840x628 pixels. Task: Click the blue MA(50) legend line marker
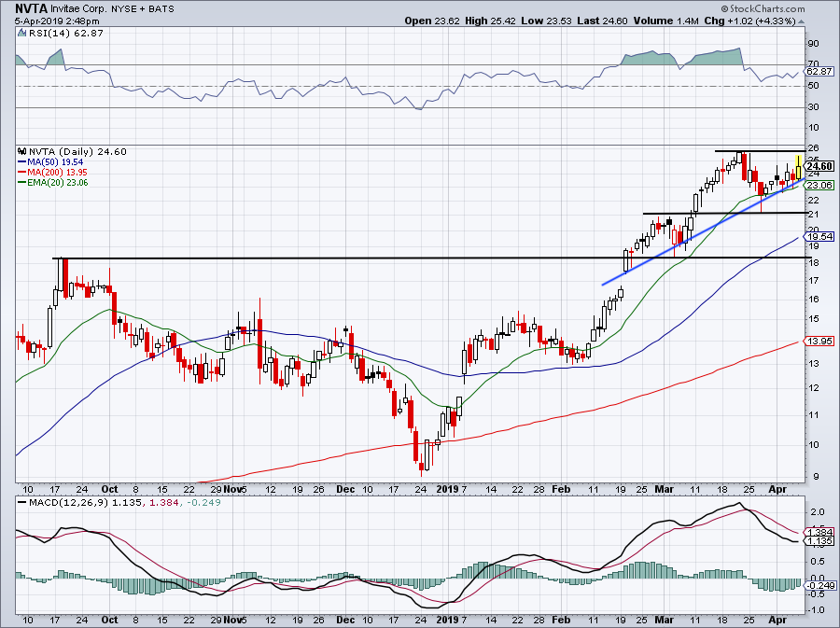(x=22, y=161)
